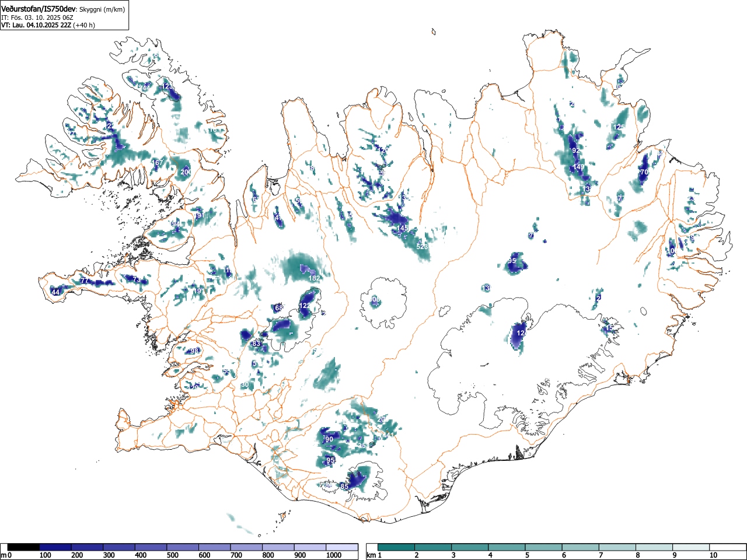Click the '73' value on Snæfellsnes peninsula

click(137, 280)
